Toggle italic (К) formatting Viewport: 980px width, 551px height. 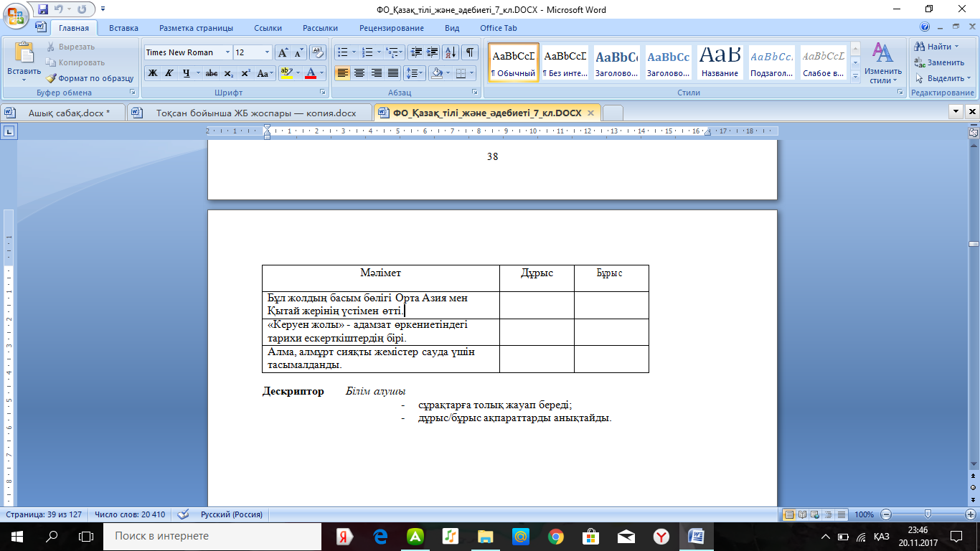click(169, 73)
